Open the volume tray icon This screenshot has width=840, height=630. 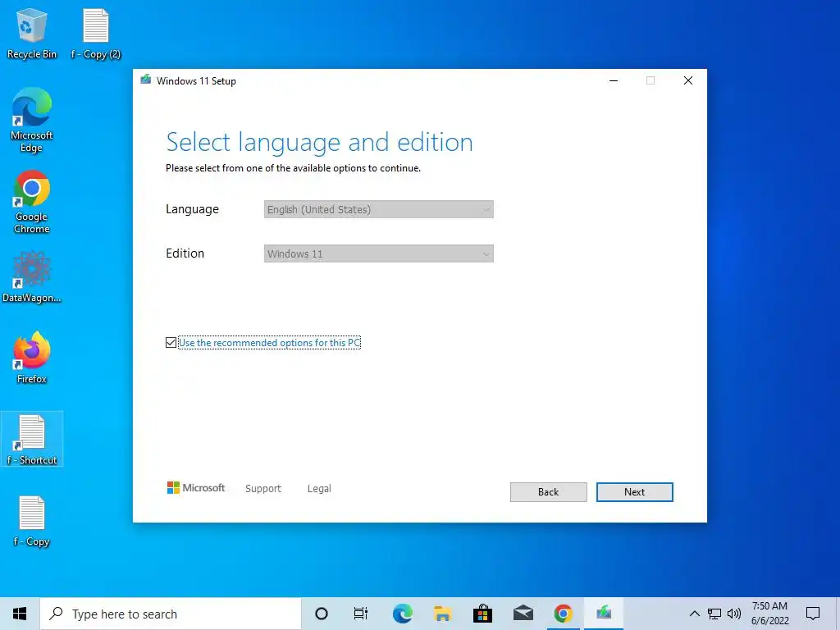734,614
